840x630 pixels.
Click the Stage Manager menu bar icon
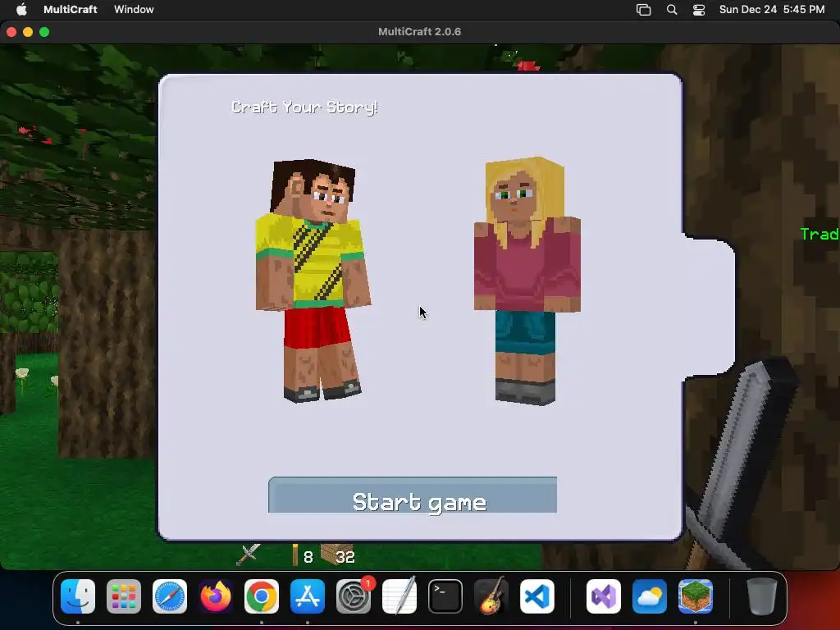tap(643, 10)
